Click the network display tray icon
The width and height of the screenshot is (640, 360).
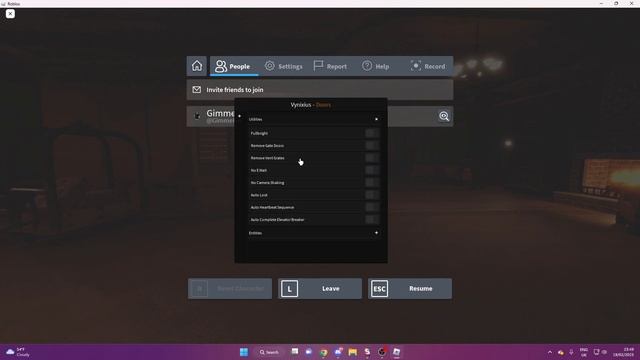596,352
